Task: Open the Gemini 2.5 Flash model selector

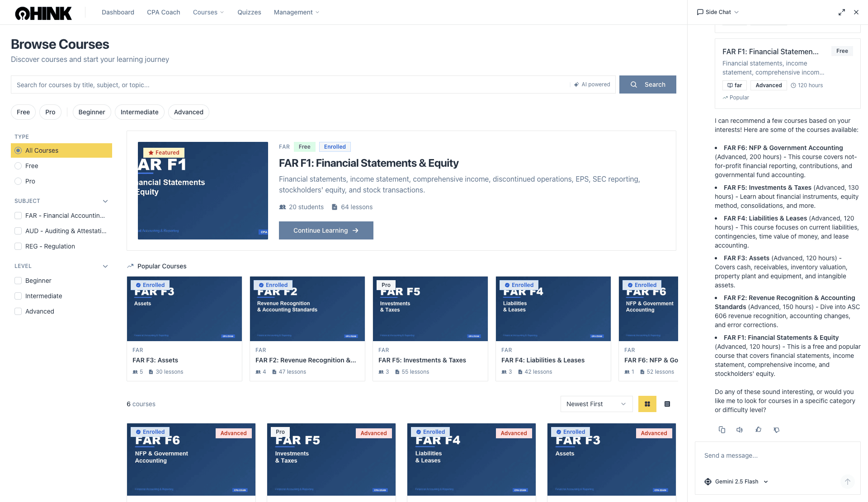Action: 736,482
